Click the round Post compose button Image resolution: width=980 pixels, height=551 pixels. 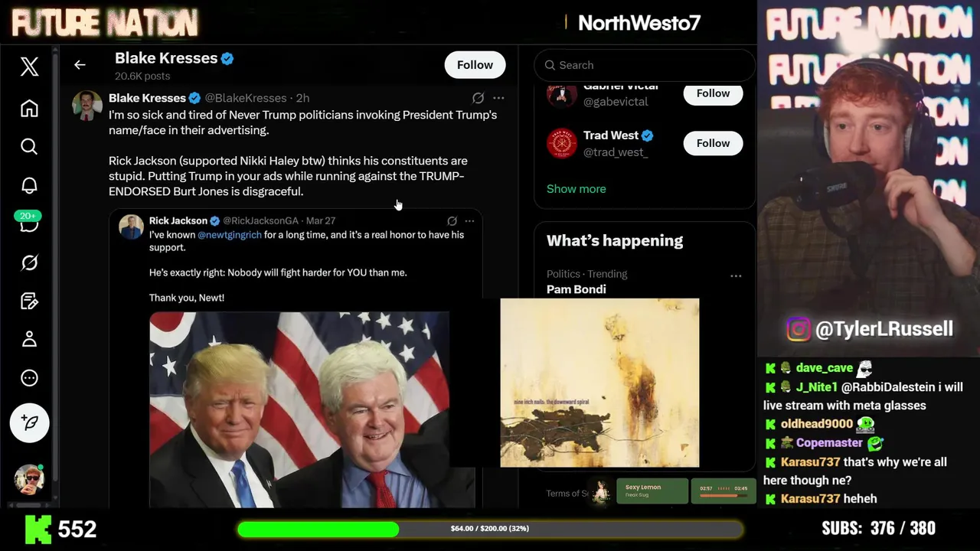tap(29, 422)
